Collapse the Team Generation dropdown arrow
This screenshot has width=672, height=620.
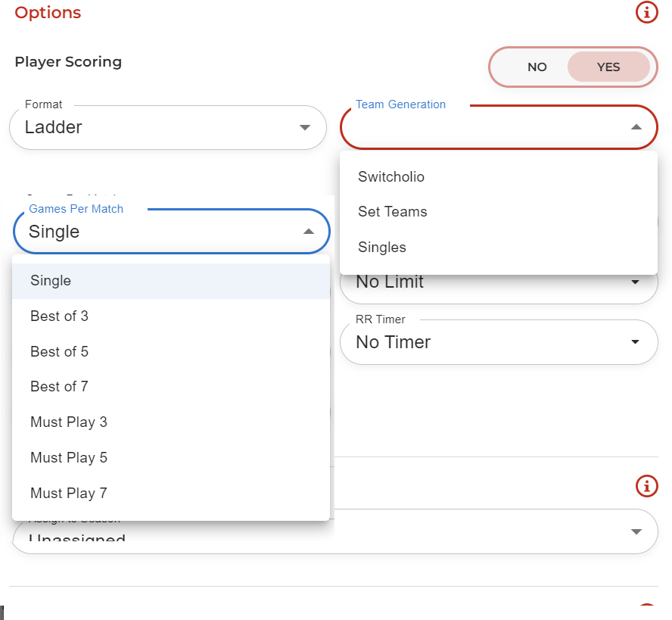point(636,127)
